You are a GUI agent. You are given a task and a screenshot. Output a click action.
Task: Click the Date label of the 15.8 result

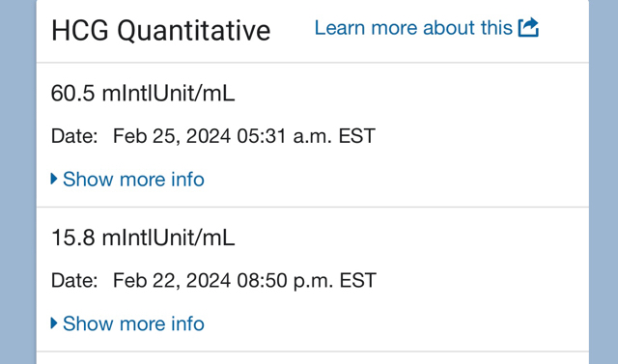pos(74,281)
